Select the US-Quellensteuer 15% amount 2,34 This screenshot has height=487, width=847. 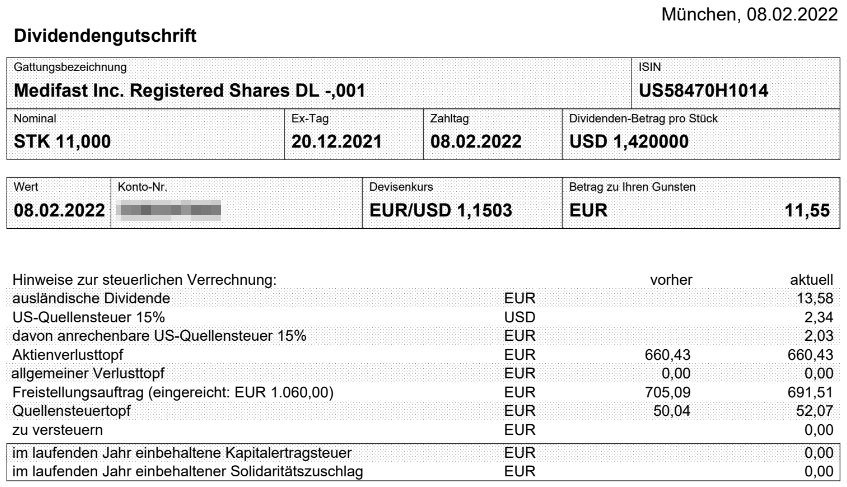[x=820, y=317]
